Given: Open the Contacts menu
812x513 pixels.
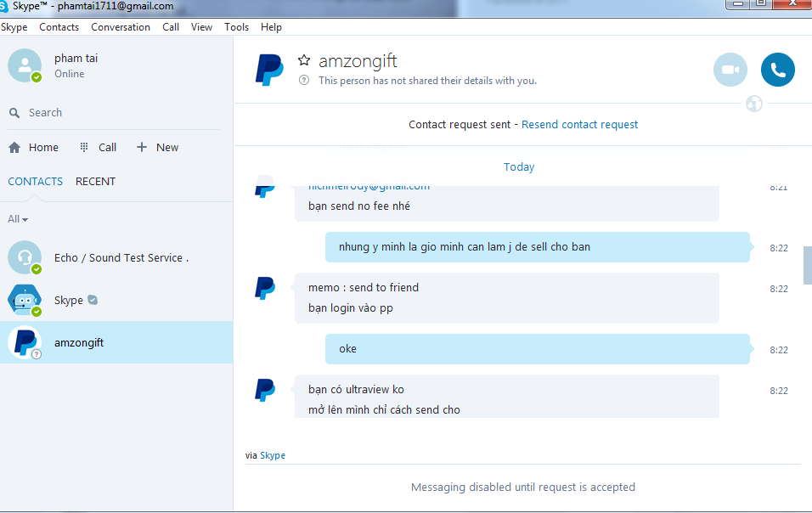Looking at the screenshot, I should pyautogui.click(x=59, y=27).
